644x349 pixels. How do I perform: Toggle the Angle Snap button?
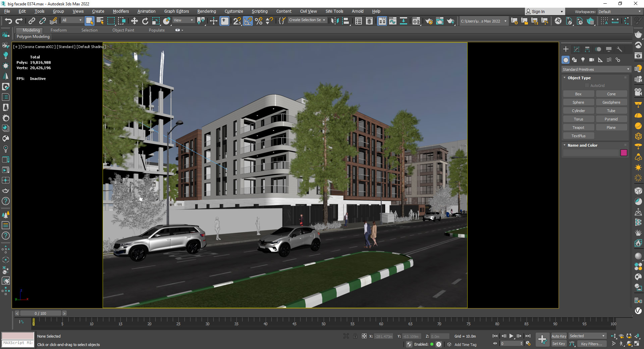(x=248, y=21)
